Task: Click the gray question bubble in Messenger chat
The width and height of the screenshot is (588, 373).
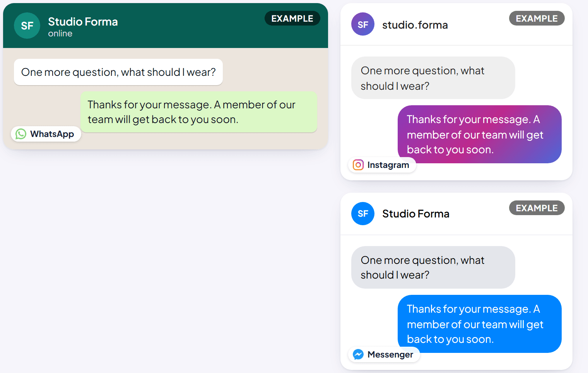Action: click(433, 267)
